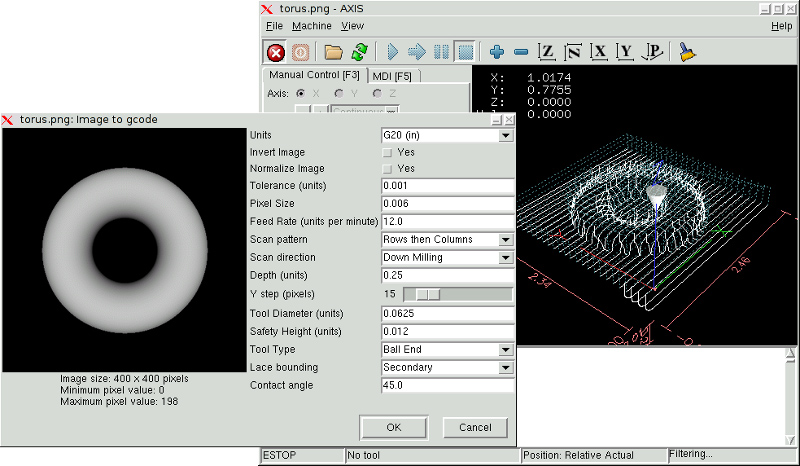Click the zoom out minus icon

521,52
